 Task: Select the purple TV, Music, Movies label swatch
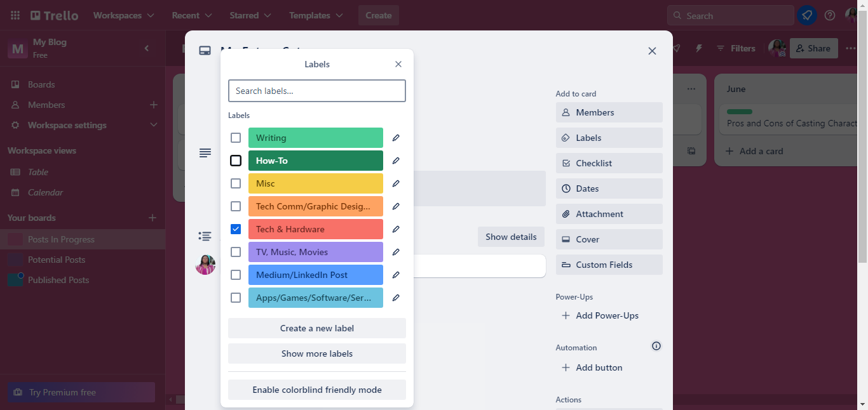pyautogui.click(x=315, y=252)
